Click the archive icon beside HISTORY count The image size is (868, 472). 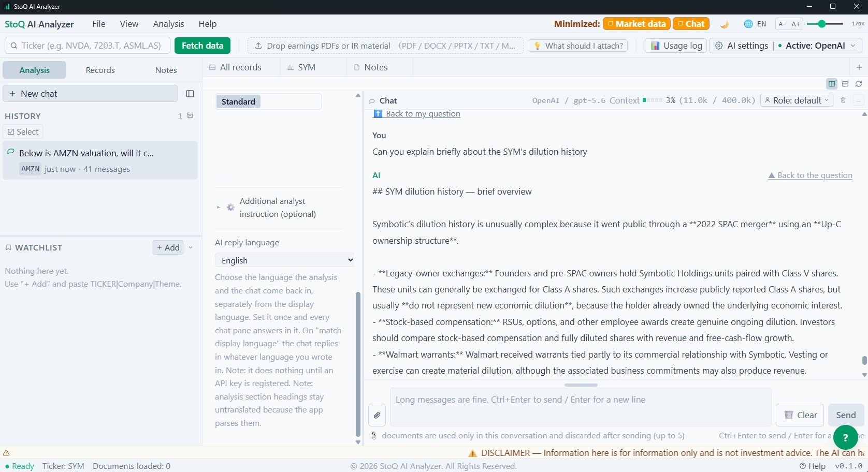coord(190,115)
